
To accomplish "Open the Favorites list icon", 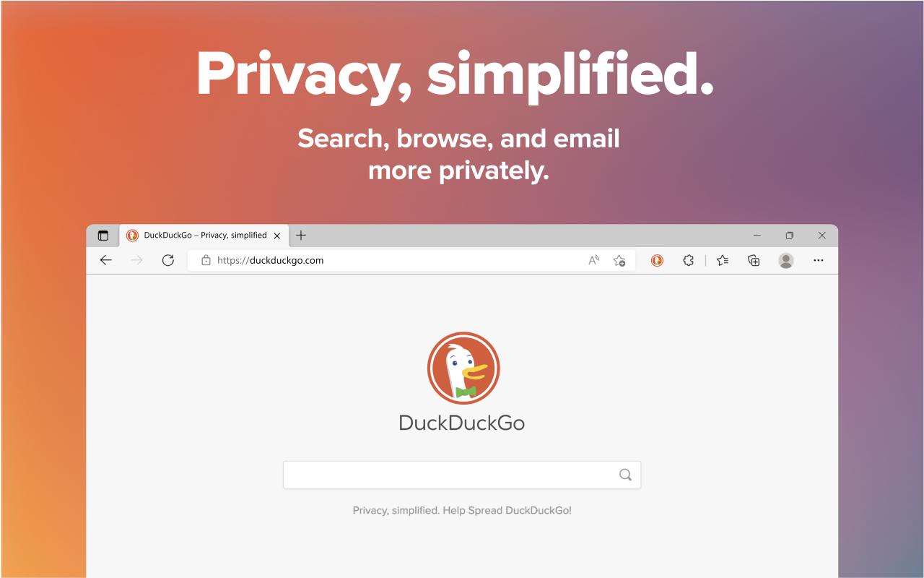I will pos(723,260).
